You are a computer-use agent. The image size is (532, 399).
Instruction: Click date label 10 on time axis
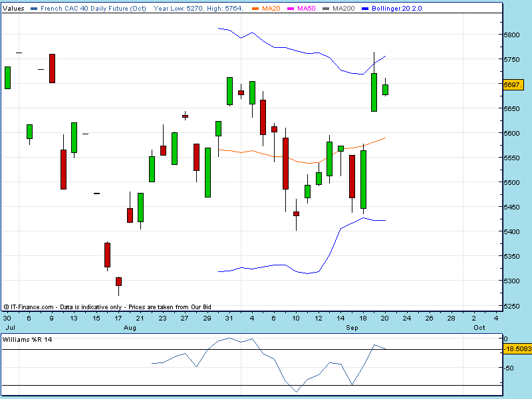296,319
